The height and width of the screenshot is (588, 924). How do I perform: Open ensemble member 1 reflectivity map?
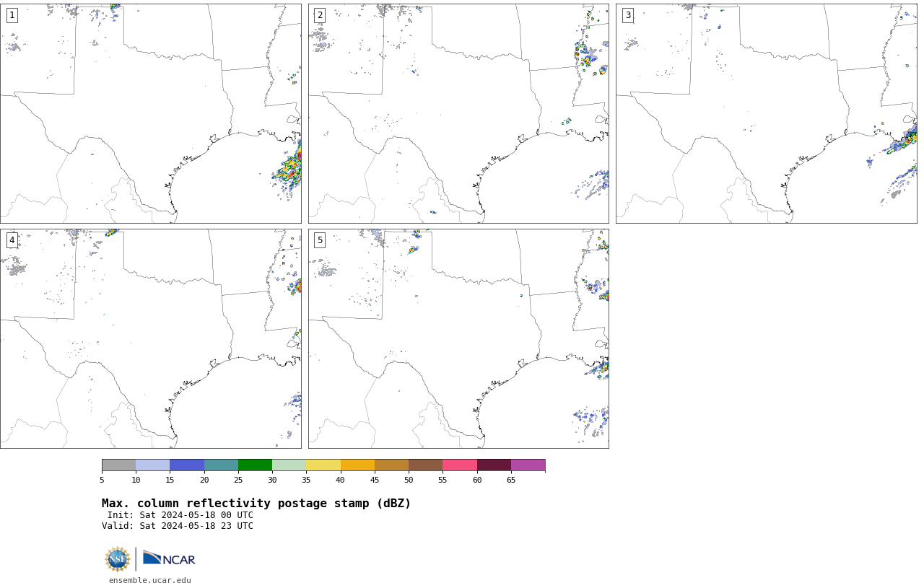click(151, 113)
